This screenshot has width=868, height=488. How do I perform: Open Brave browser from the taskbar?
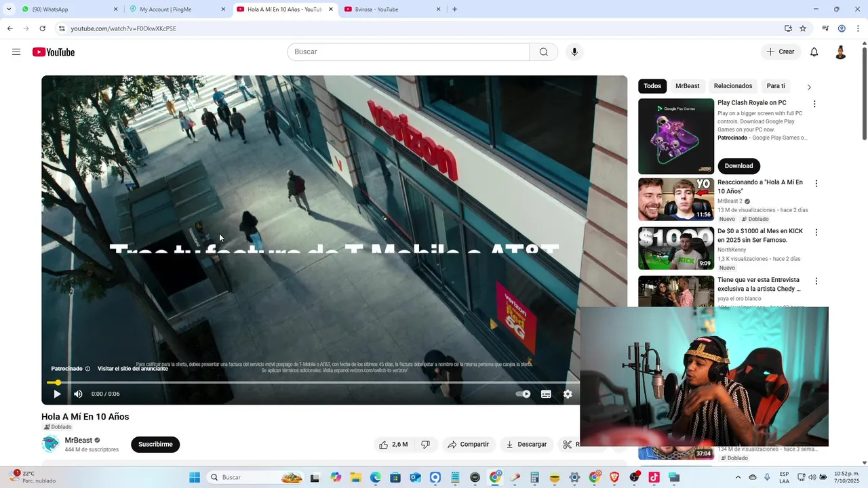pyautogui.click(x=614, y=477)
